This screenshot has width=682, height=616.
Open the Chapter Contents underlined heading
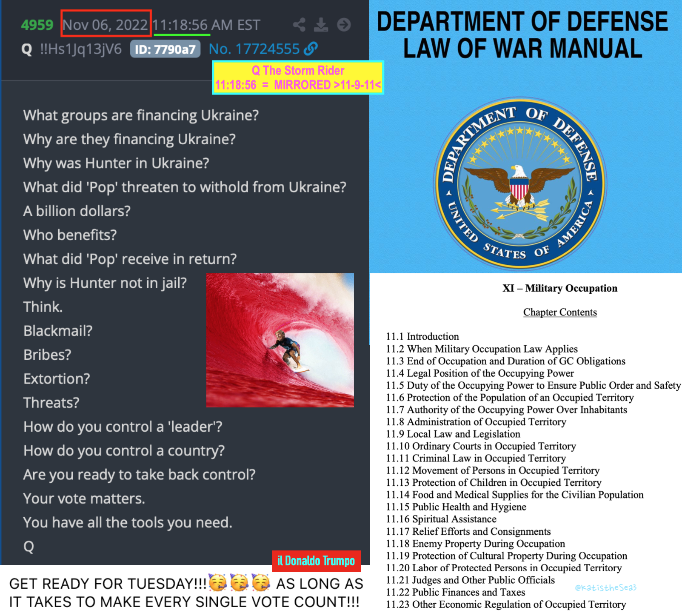pos(560,312)
